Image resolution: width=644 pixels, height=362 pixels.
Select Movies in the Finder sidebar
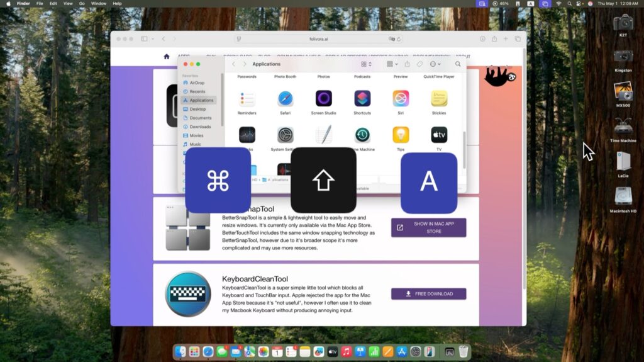[x=196, y=135]
